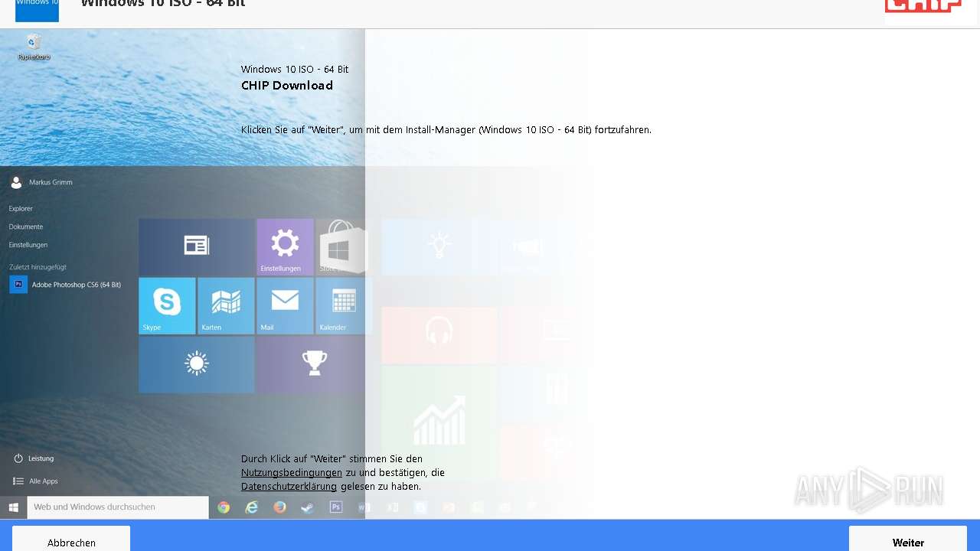This screenshot has width=980, height=551.
Task: Click faded Word icon in the taskbar
Action: (364, 507)
